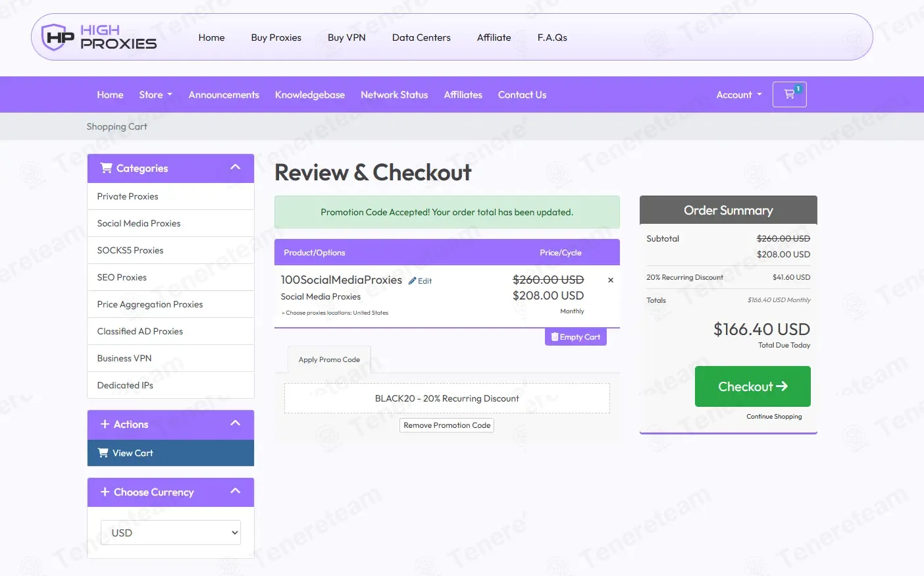This screenshot has height=576, width=924.
Task: Check Network Status page
Action: click(394, 95)
